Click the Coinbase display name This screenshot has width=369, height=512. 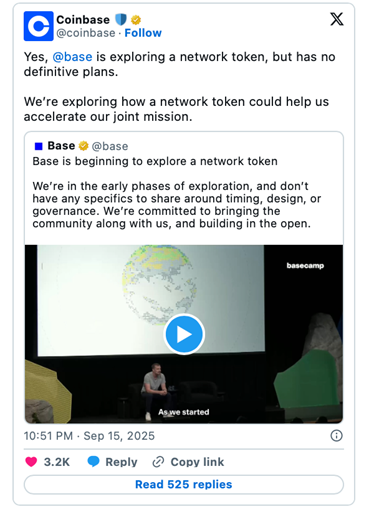coord(83,20)
